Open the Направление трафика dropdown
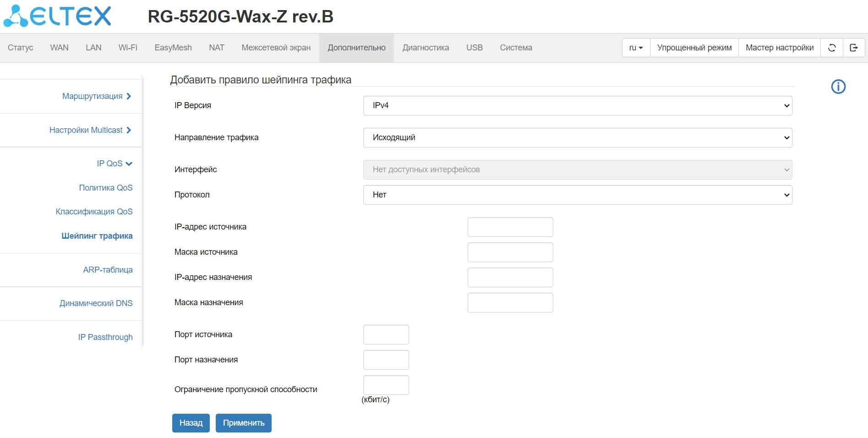 point(577,137)
